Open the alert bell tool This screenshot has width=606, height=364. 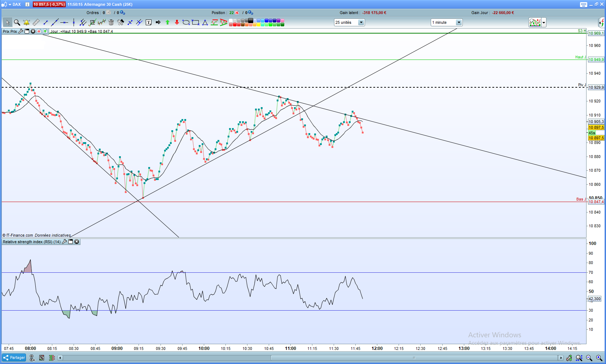coord(26,22)
